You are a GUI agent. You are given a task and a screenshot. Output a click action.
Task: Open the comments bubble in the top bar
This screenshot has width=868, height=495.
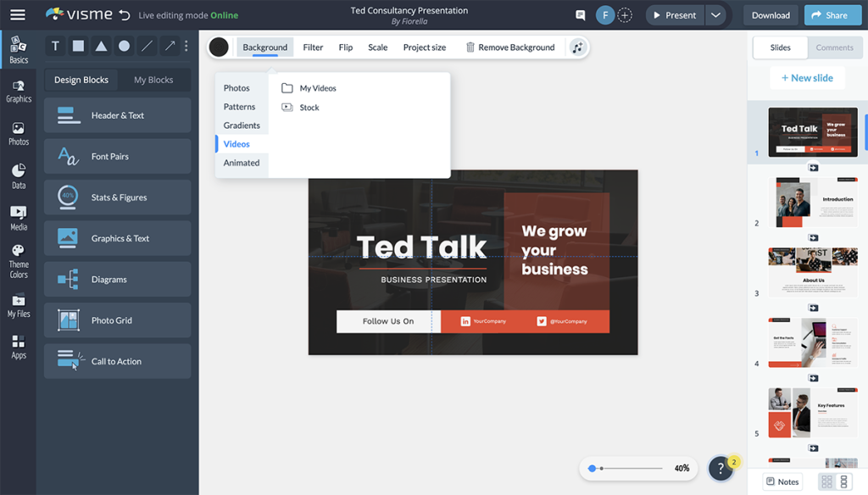coord(580,14)
